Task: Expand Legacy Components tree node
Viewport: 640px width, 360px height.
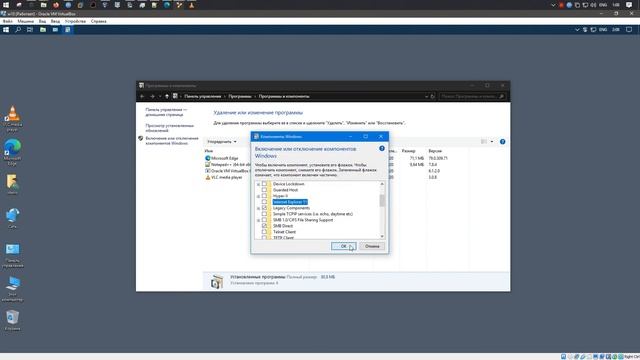Action: (x=258, y=208)
